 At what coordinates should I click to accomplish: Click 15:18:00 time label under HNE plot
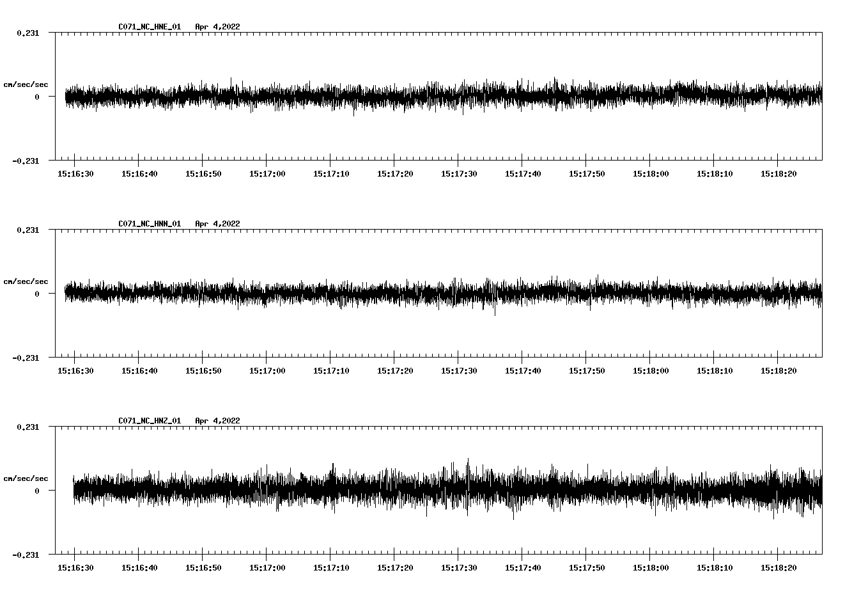651,174
